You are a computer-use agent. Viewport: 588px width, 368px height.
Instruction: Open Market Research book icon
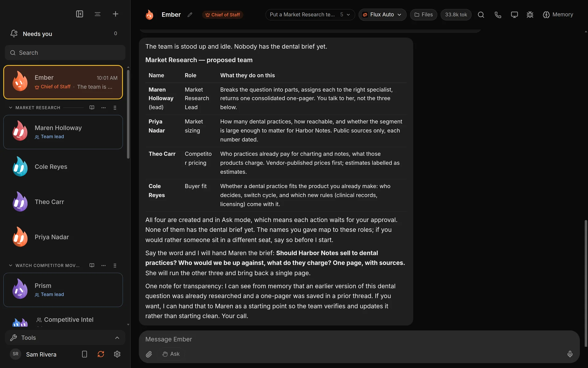point(92,108)
